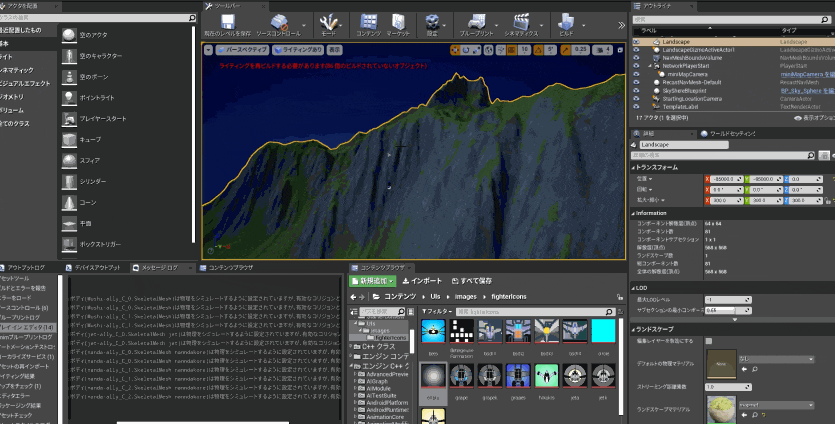
Task: Select Point Light in the placement list
Action: 97,97
